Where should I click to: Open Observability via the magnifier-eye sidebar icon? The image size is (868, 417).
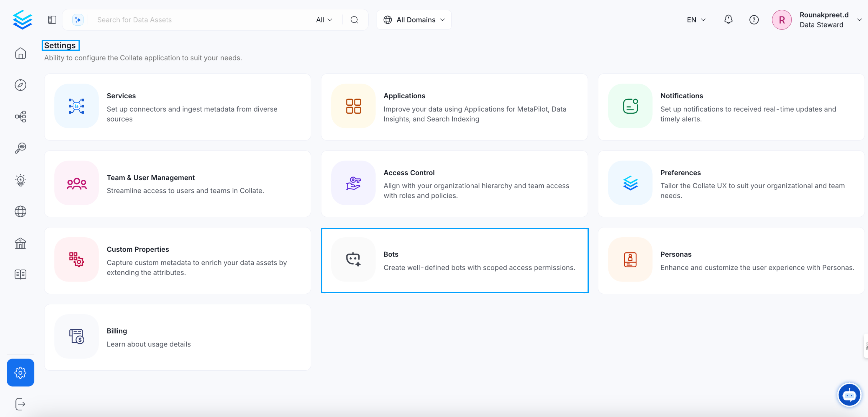click(x=20, y=148)
